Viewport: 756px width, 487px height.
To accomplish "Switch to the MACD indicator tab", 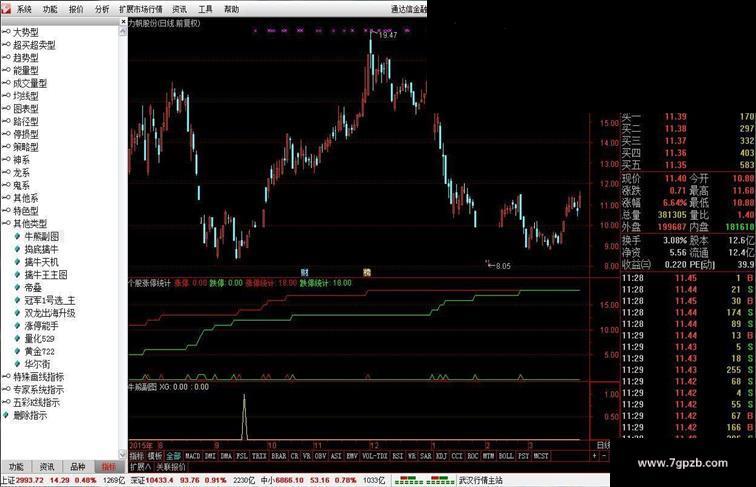I will (192, 456).
